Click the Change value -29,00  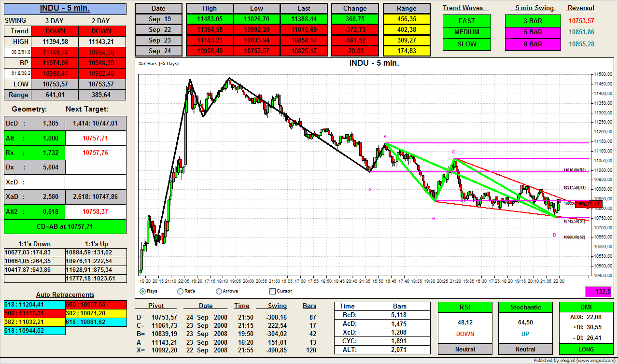(355, 51)
